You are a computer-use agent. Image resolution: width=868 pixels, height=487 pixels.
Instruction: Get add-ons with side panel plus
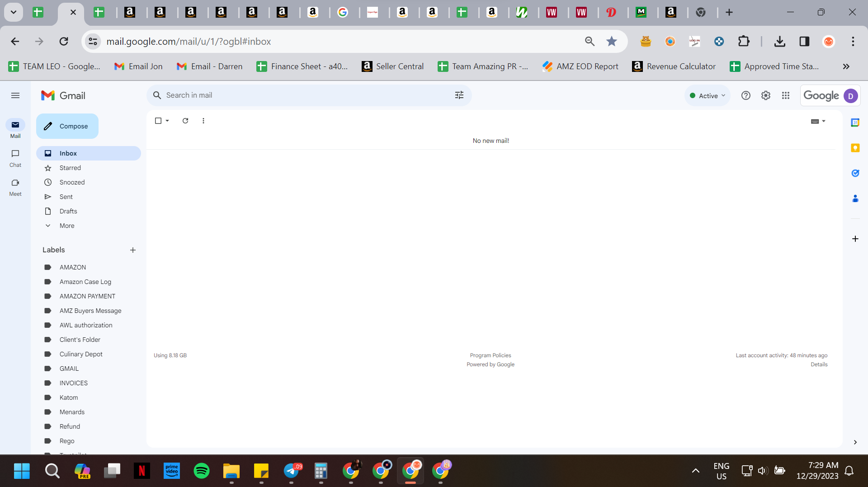pos(855,239)
